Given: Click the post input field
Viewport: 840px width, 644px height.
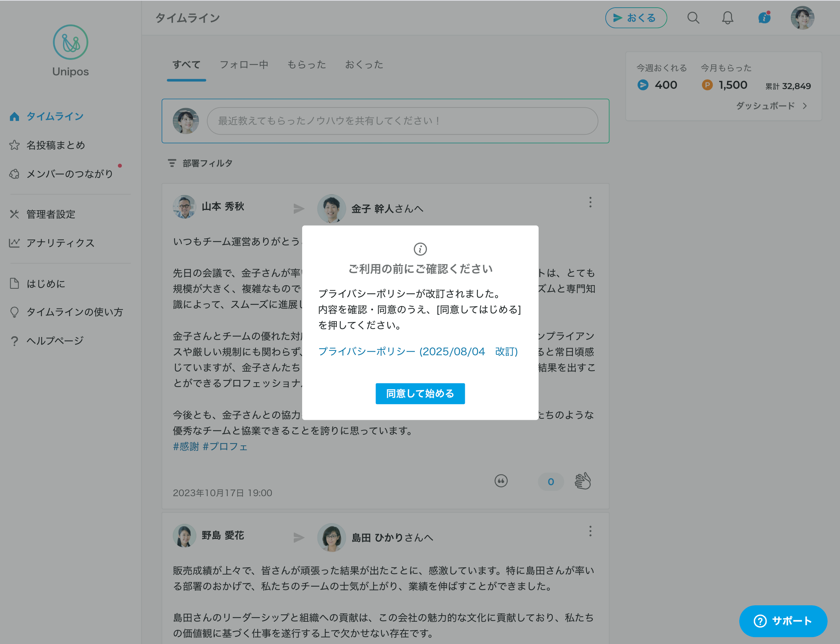Looking at the screenshot, I should 402,121.
